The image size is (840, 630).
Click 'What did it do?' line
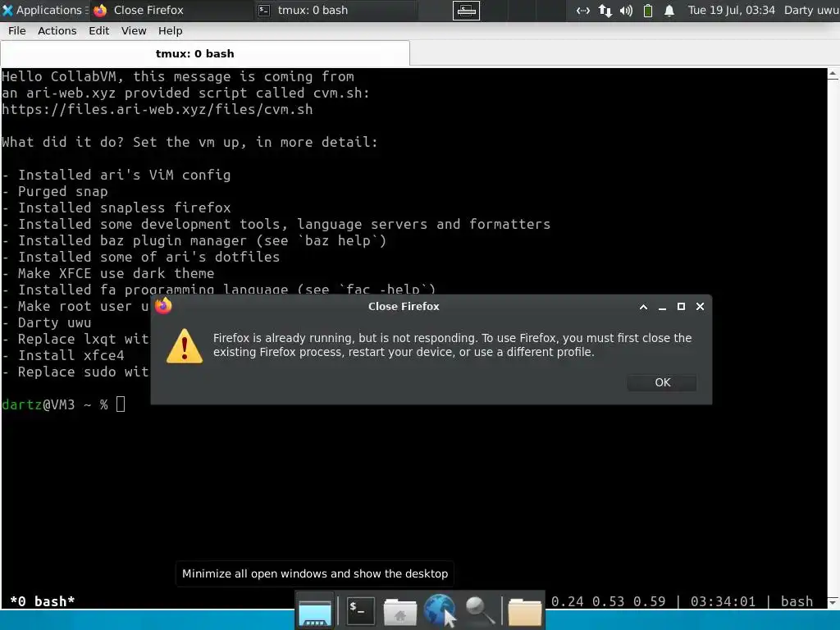(189, 142)
